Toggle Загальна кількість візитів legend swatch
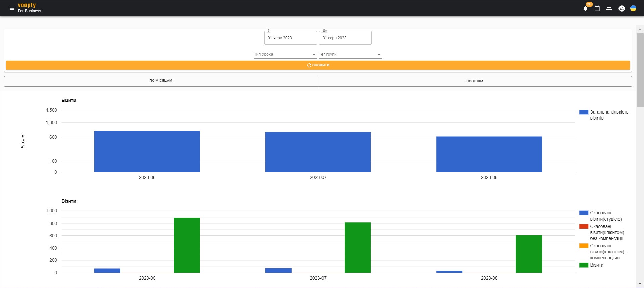644x288 pixels. (584, 112)
